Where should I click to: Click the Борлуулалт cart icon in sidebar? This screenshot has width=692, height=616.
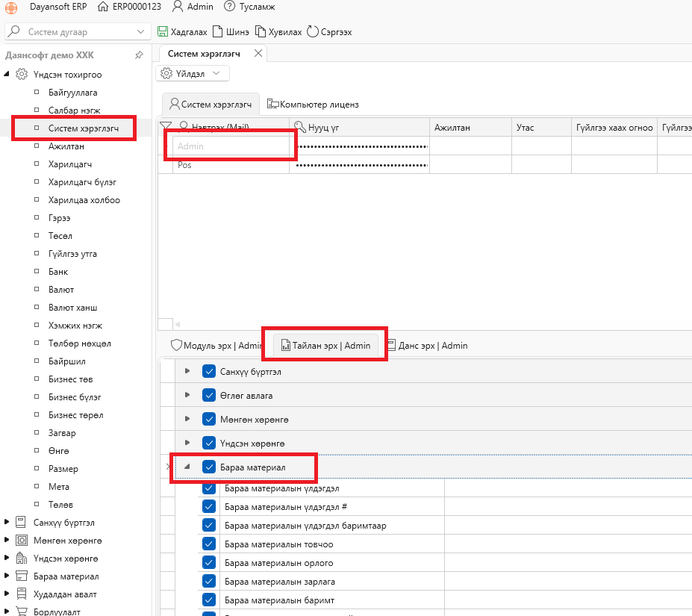(21, 611)
